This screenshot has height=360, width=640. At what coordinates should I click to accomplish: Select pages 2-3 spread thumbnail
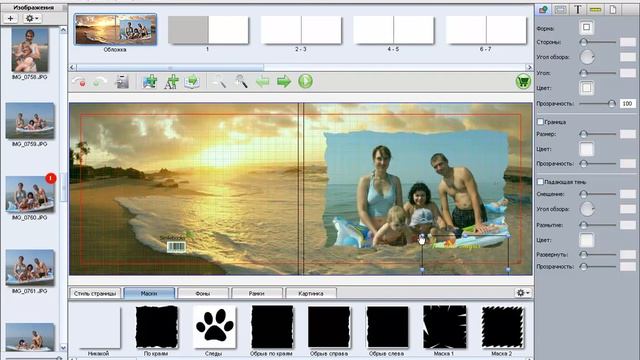[301, 30]
